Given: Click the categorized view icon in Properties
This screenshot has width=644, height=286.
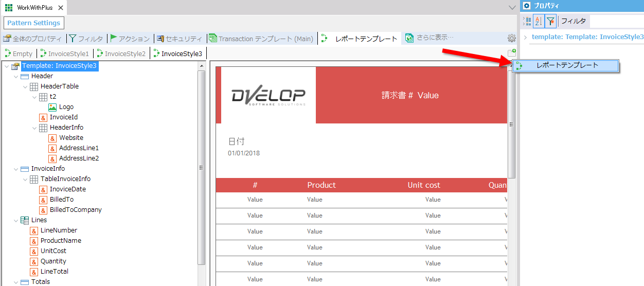Looking at the screenshot, I should tap(527, 21).
